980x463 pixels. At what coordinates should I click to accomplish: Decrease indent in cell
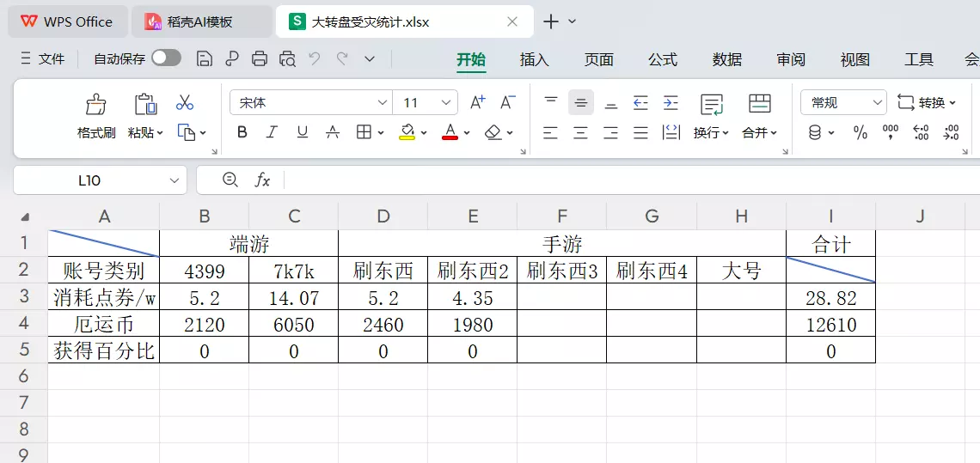[x=640, y=102]
